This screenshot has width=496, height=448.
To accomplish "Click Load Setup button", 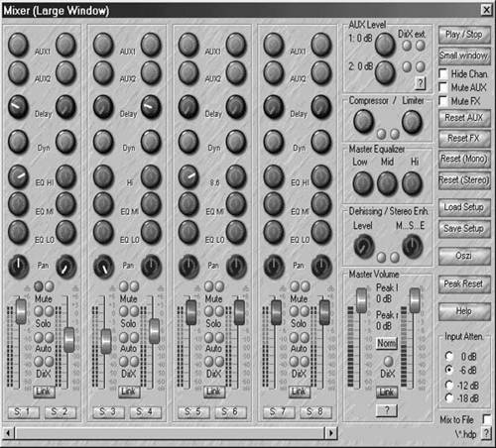I will [x=464, y=207].
